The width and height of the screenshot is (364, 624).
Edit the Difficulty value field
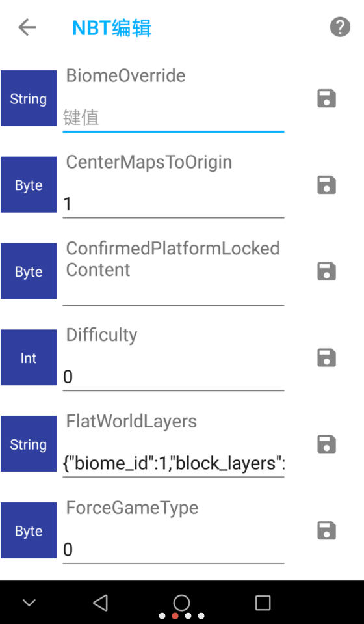click(x=174, y=377)
